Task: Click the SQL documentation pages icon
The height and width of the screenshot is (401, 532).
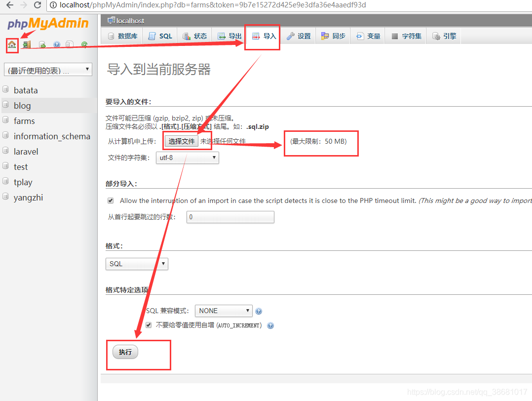Action: (x=70, y=44)
